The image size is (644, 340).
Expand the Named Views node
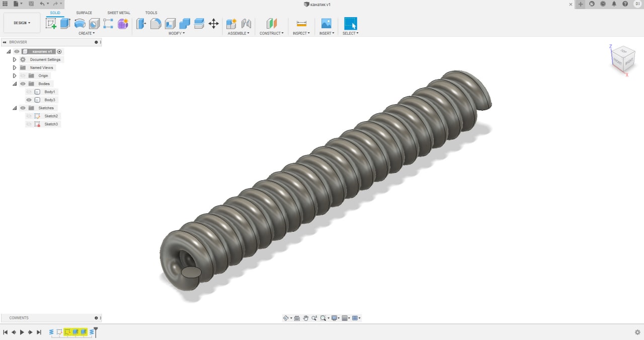pyautogui.click(x=15, y=67)
